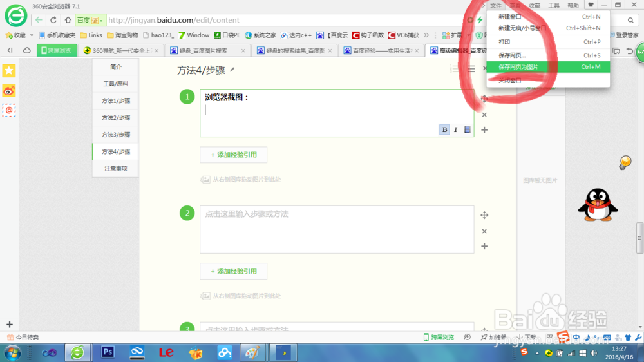The width and height of the screenshot is (644, 362).
Task: Choose 保存网页为图片 menu entry
Action: tap(548, 66)
